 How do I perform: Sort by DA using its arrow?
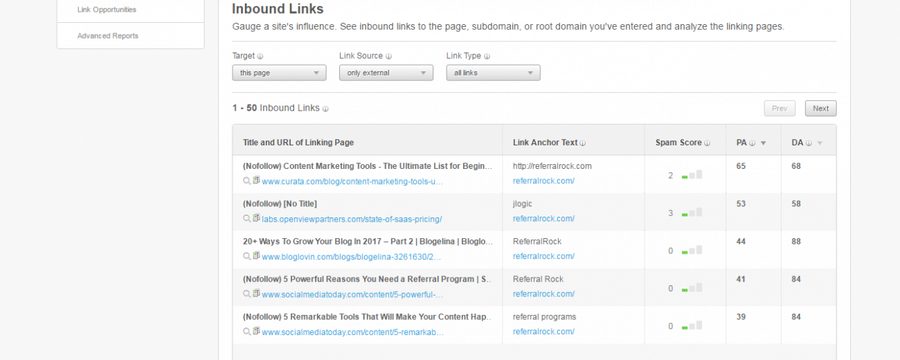820,143
